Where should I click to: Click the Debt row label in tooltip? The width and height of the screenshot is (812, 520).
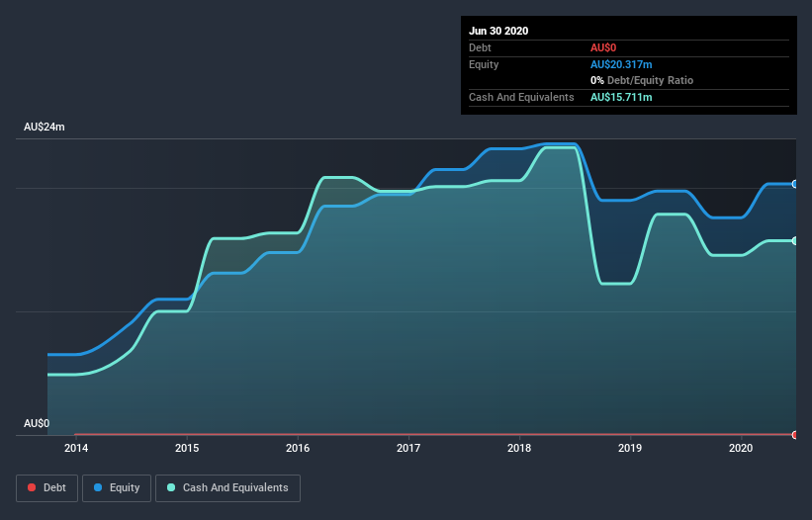480,48
